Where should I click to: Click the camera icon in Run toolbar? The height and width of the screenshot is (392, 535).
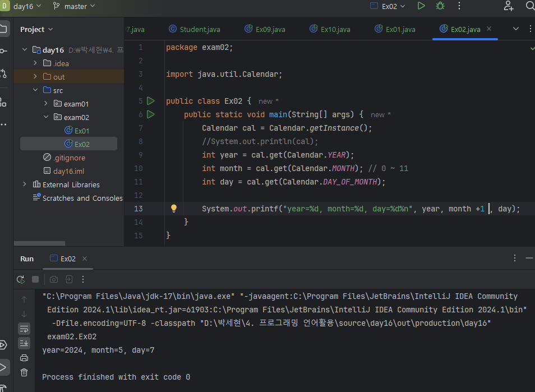coord(54,279)
